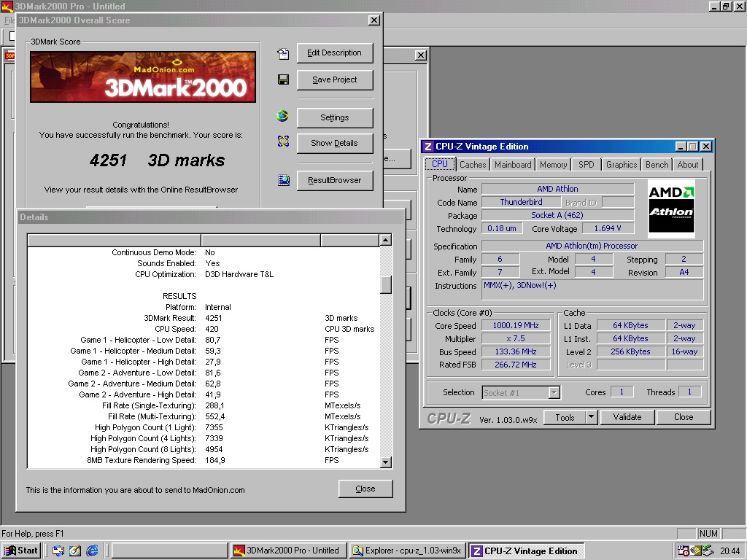Click the atom icon beside Show Details
The height and width of the screenshot is (560, 747).
click(284, 141)
